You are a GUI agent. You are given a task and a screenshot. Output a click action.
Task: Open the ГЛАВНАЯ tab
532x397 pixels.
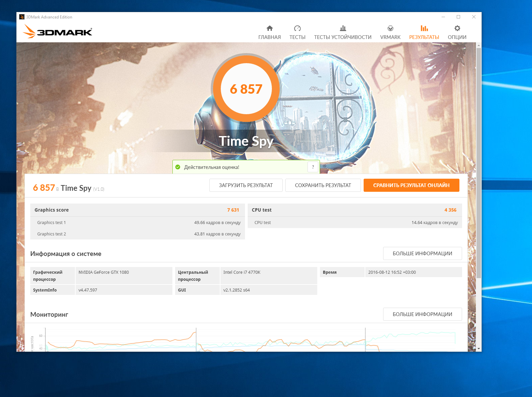[x=270, y=37]
